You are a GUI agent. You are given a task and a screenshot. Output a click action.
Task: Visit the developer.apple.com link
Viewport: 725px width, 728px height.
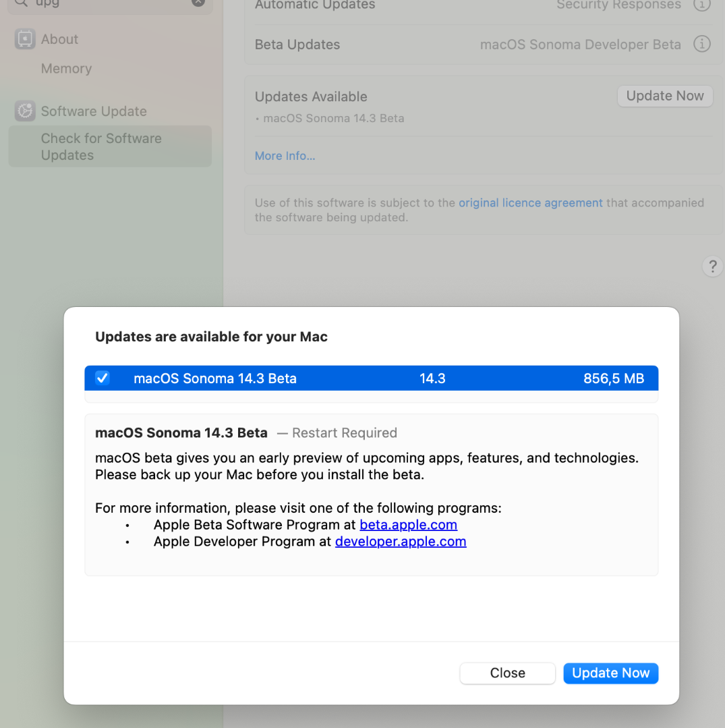[401, 542]
